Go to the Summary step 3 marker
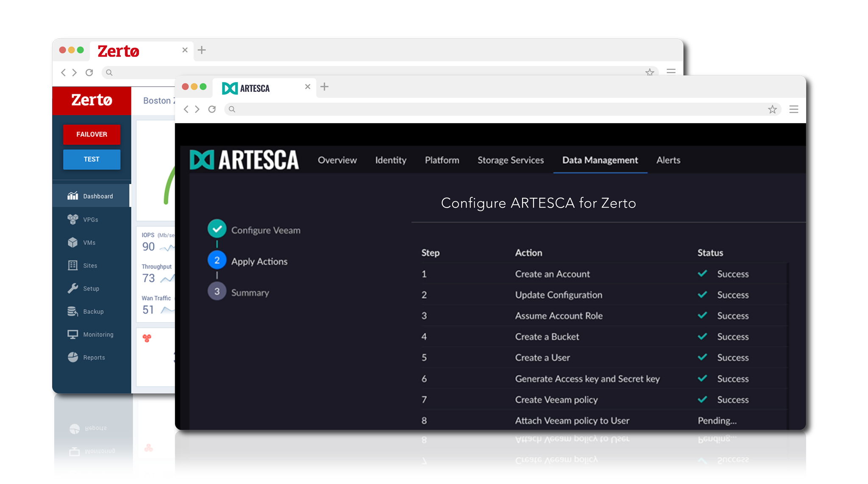Image resolution: width=868 pixels, height=484 pixels. pyautogui.click(x=217, y=292)
